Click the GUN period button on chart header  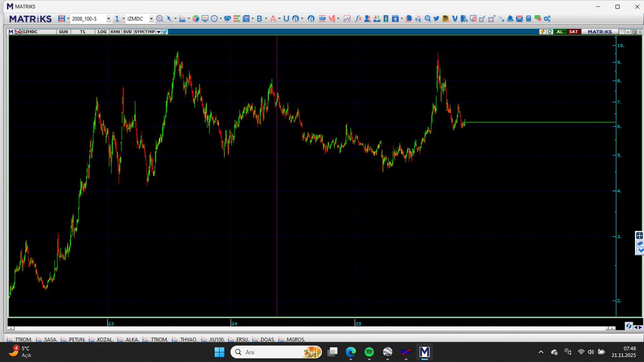63,32
